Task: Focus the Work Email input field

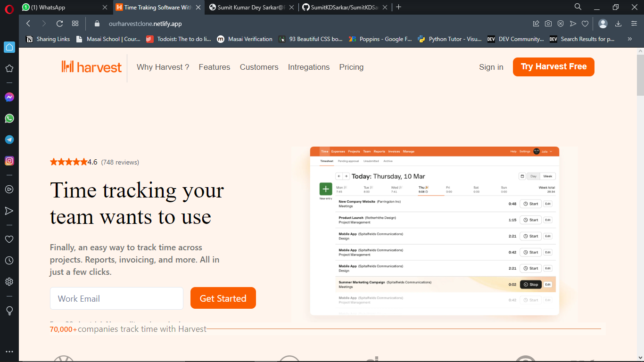Action: tap(116, 298)
